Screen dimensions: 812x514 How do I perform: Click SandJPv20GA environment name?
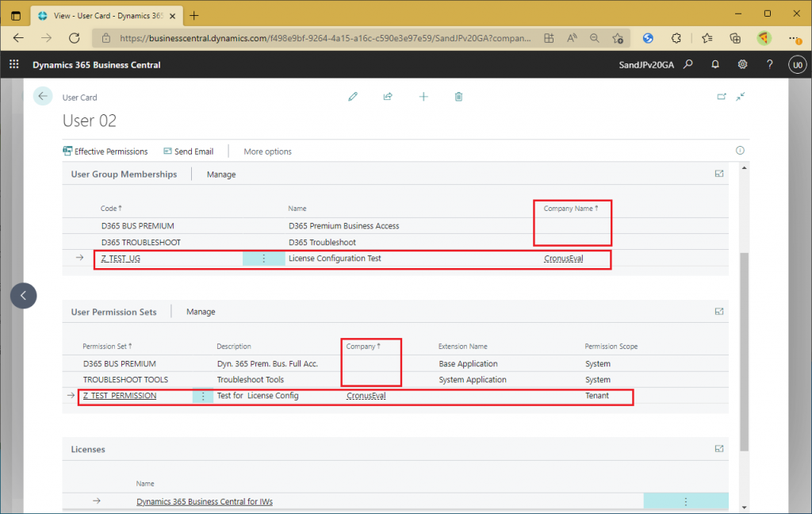[x=646, y=65]
